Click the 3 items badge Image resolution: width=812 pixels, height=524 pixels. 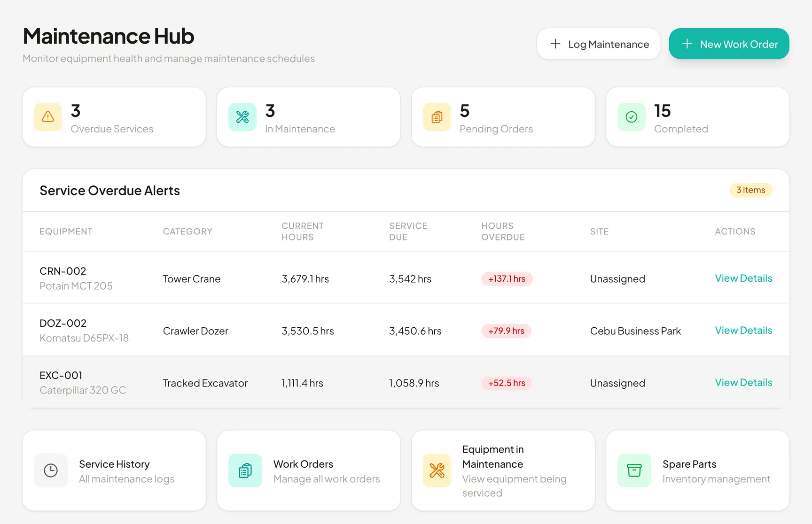point(750,190)
